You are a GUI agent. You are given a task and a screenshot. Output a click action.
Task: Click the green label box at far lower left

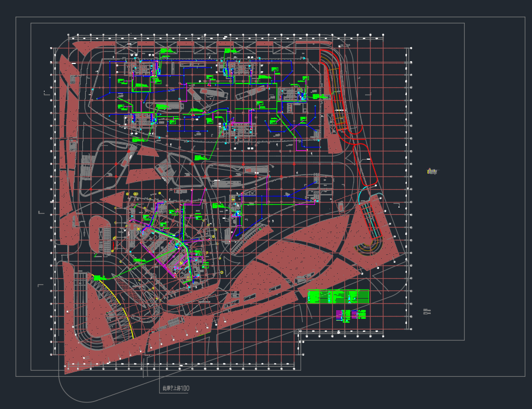pyautogui.click(x=100, y=278)
